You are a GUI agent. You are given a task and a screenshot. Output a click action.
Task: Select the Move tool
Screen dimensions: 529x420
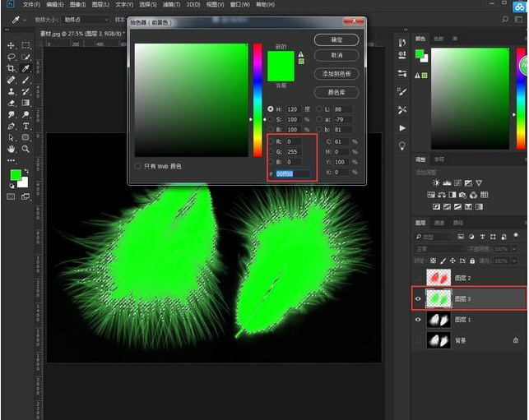[x=12, y=45]
